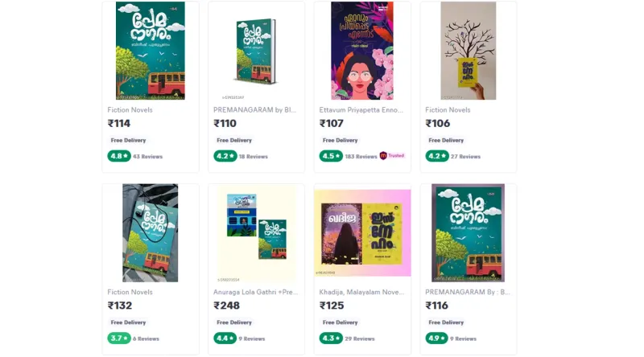This screenshot has width=644, height=357.
Task: View the 183 Reviews link
Action: (x=361, y=156)
